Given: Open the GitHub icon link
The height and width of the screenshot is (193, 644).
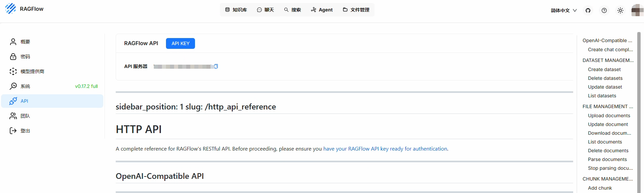Looking at the screenshot, I should point(588,10).
